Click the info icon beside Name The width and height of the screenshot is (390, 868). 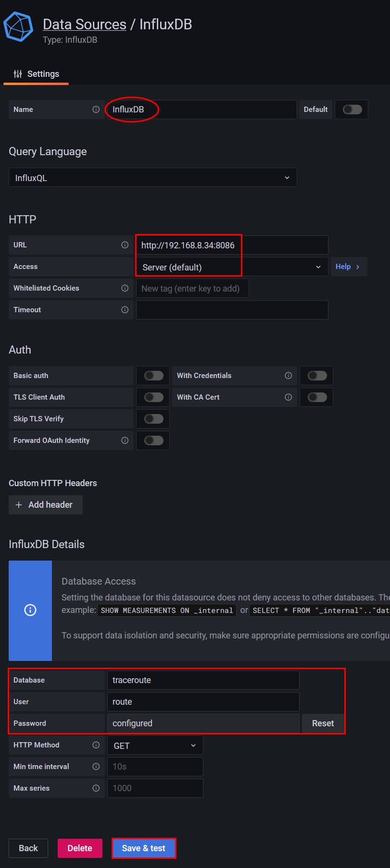coord(96,110)
